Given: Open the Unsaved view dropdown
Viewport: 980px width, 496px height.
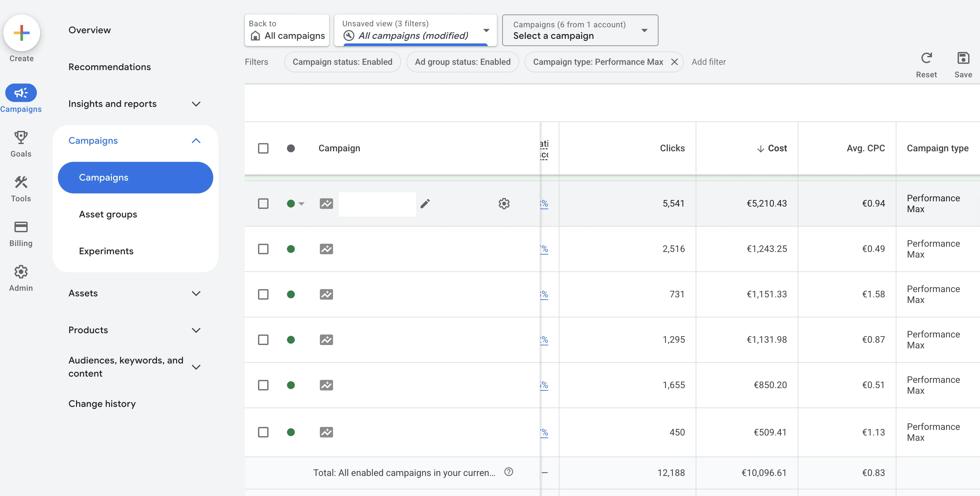Looking at the screenshot, I should pos(415,30).
